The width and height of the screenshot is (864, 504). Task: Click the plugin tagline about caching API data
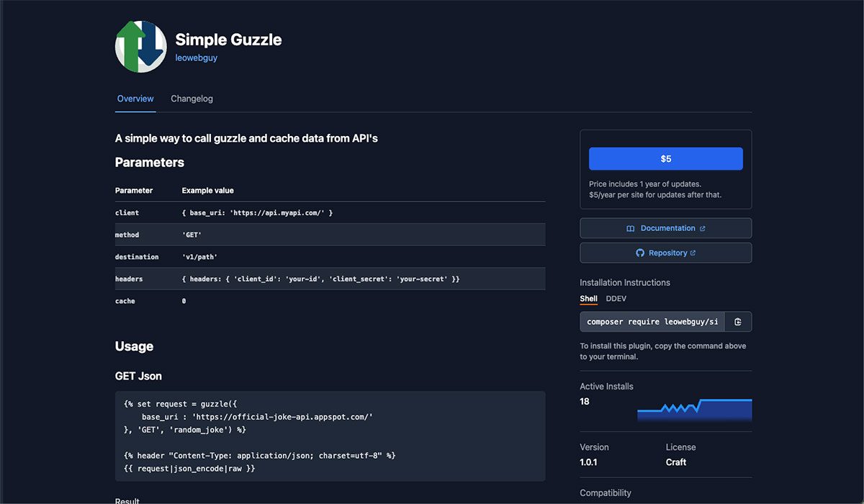[246, 138]
